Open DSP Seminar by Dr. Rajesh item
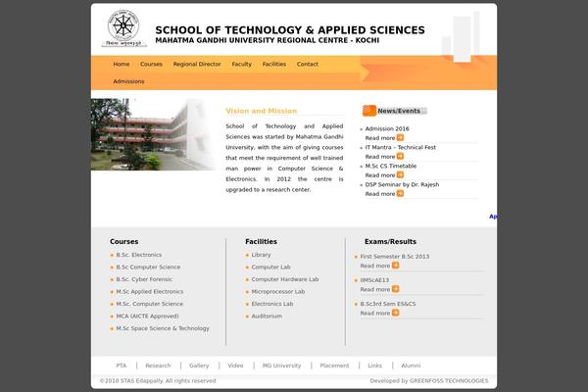Viewport: 588px width, 392px height. (402, 184)
